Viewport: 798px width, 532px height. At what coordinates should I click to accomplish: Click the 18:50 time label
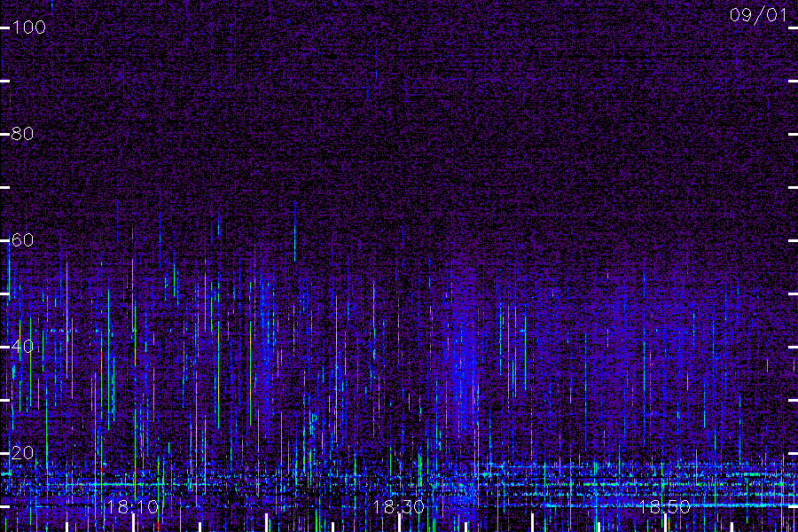664,506
